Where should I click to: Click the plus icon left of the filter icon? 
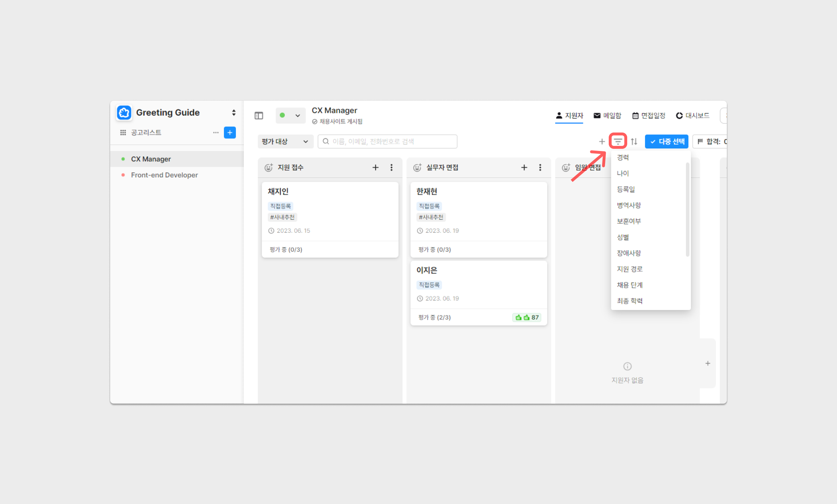[x=602, y=142]
